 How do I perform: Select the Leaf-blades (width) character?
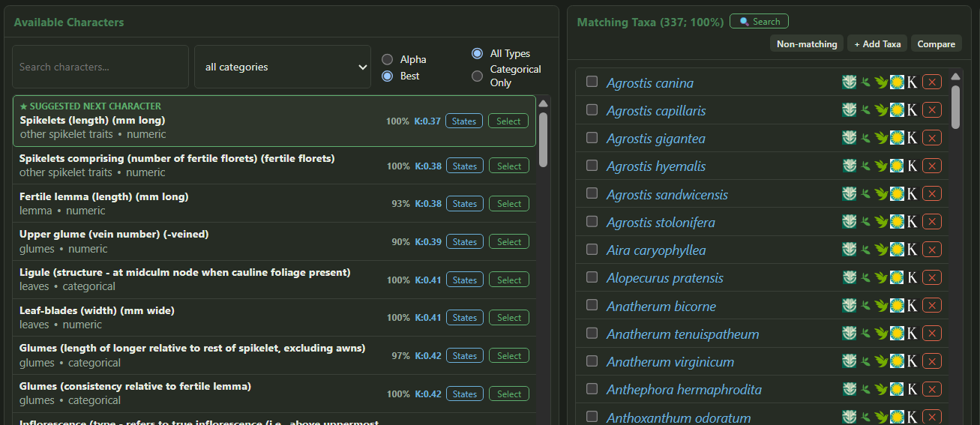(509, 318)
